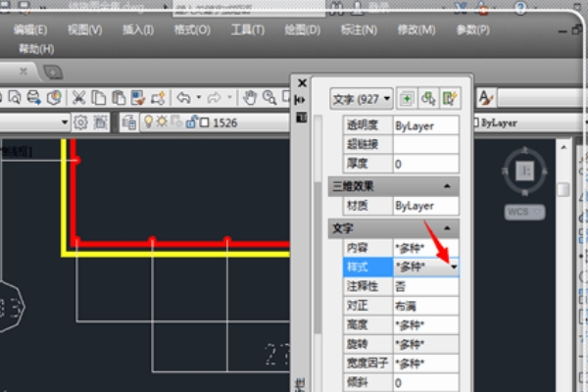Screen dimensions: 588x392
Task: Redo the undone action
Action: click(214, 98)
